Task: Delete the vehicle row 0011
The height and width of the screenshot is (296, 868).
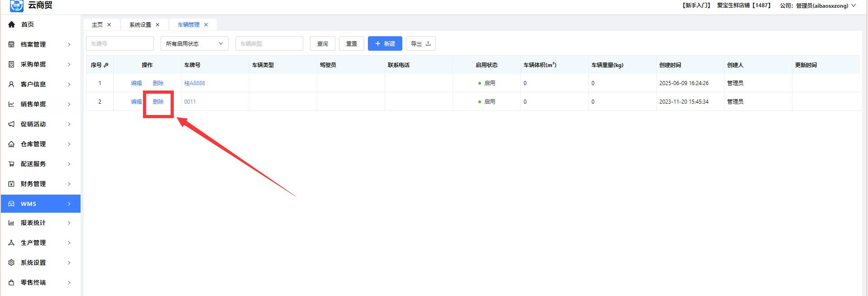Action: coord(158,102)
